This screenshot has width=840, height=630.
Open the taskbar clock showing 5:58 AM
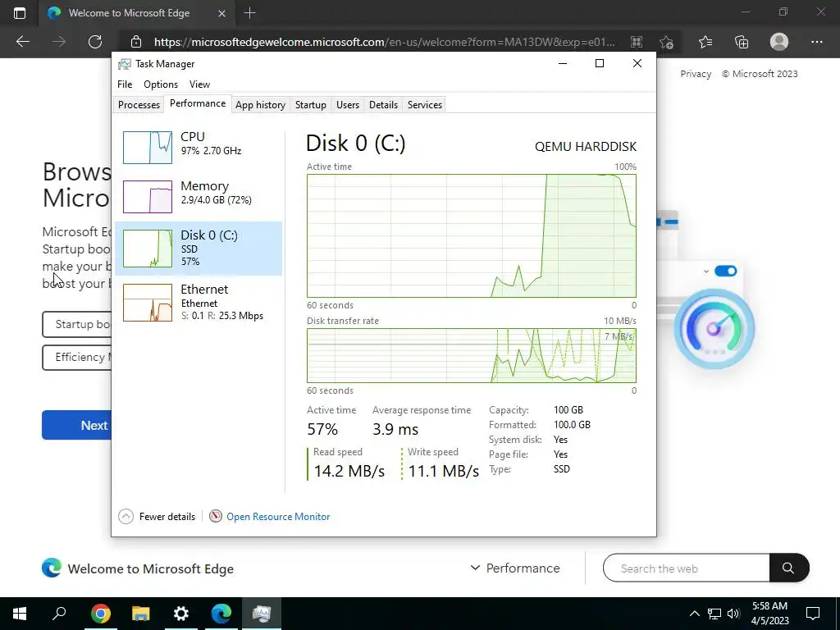769,614
